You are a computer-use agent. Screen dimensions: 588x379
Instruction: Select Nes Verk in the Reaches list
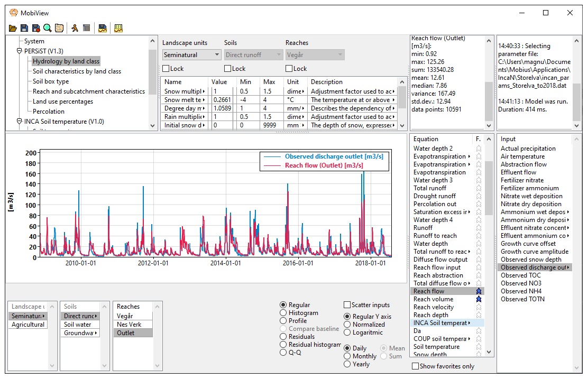point(129,325)
